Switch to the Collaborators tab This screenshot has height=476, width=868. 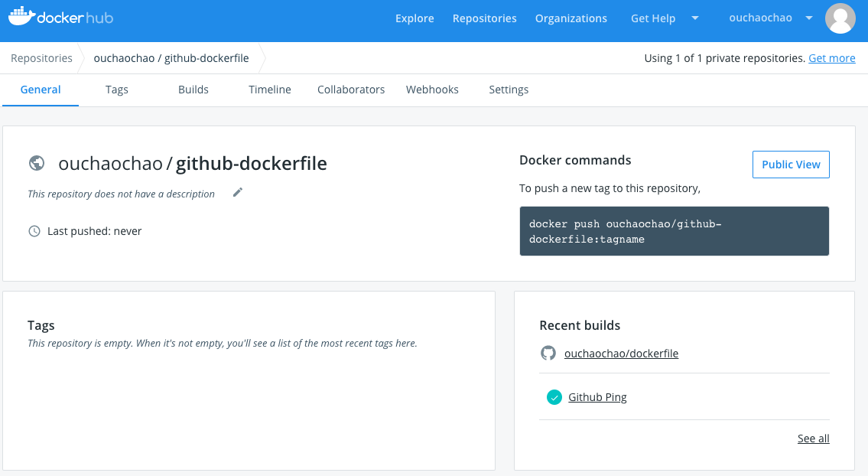point(351,90)
